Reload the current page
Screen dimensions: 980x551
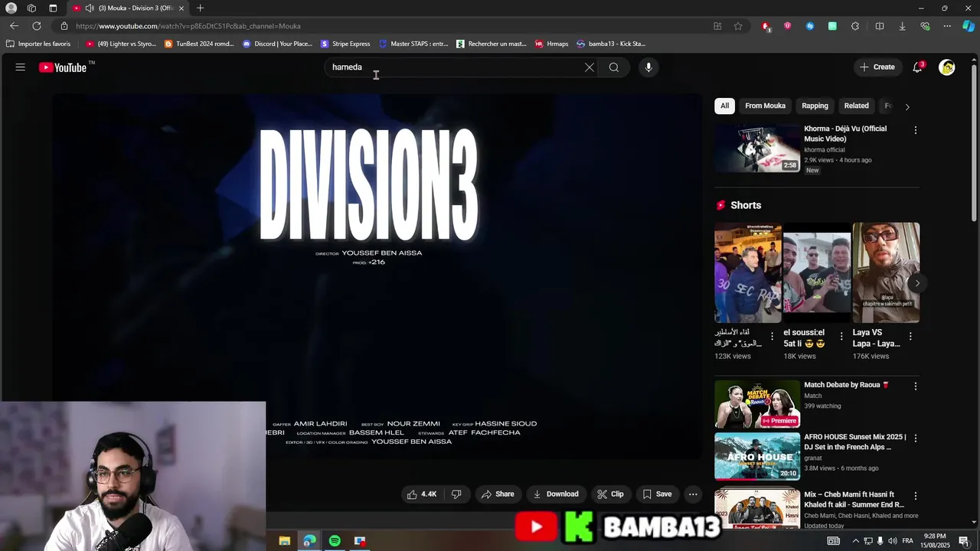click(x=36, y=26)
